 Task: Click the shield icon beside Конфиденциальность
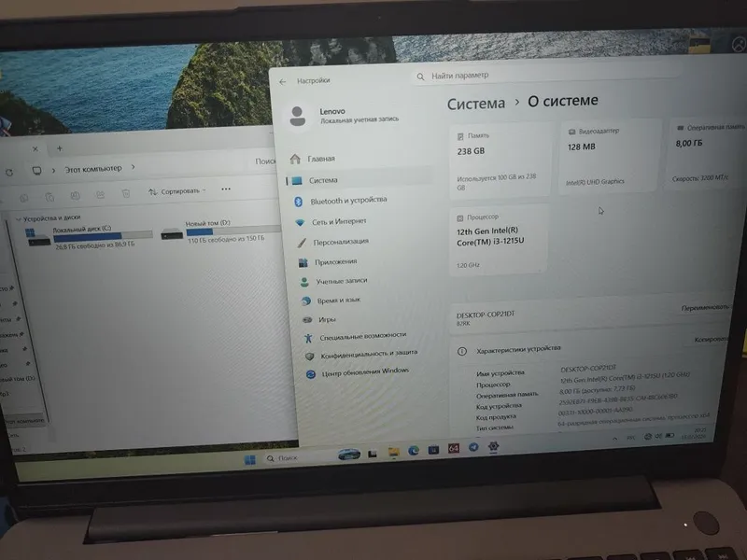[310, 356]
